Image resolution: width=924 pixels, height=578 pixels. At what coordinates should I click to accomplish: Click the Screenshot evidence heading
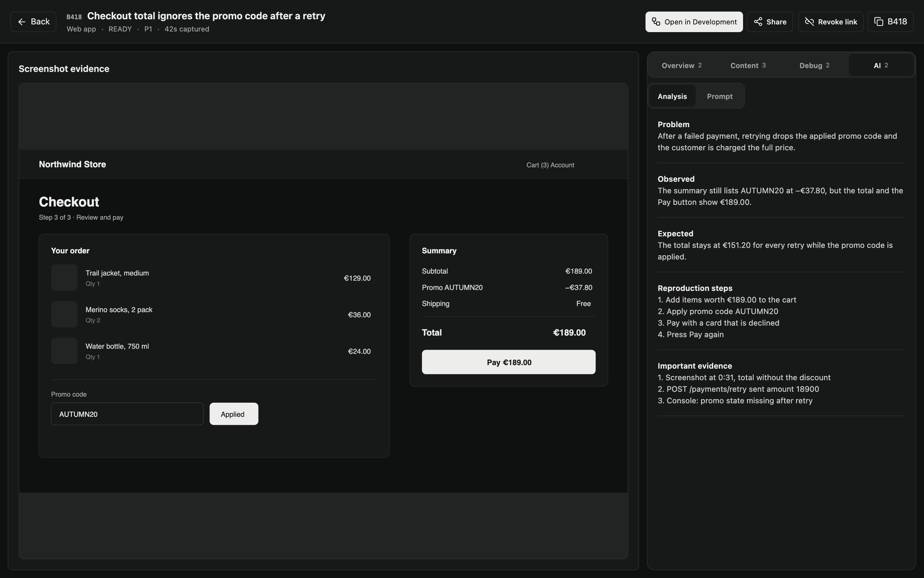(x=64, y=69)
